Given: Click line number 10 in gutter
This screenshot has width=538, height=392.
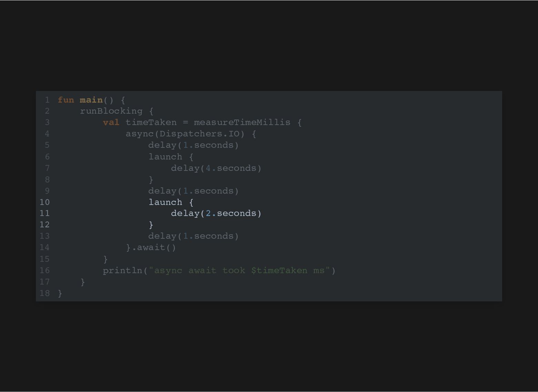Looking at the screenshot, I should pyautogui.click(x=45, y=202).
